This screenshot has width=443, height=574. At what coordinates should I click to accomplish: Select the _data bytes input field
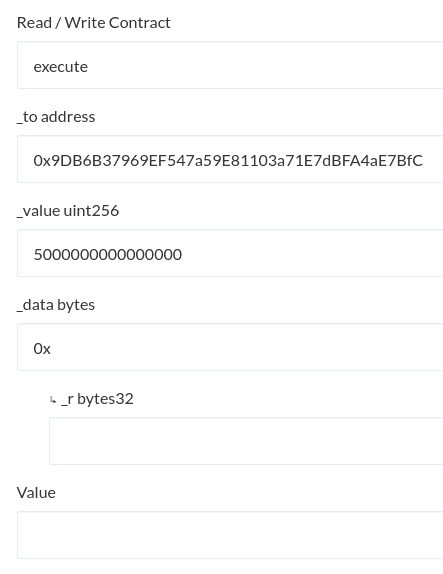point(230,347)
